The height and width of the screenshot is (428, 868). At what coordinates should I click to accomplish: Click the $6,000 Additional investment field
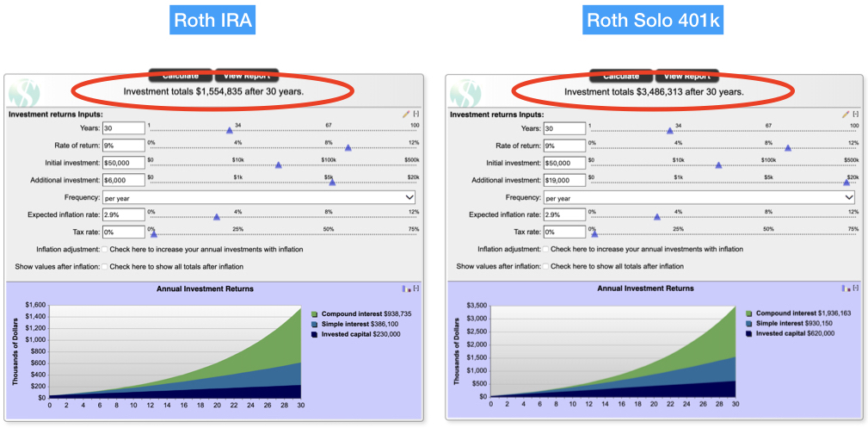(123, 180)
